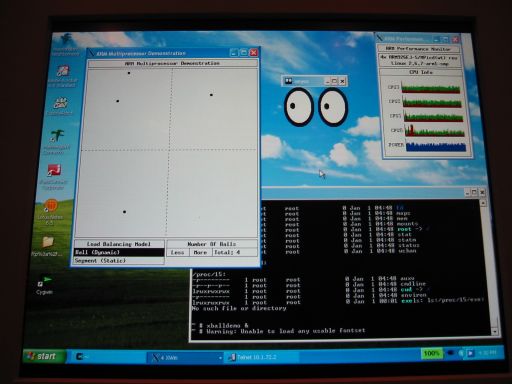Expand the grouped XWin taskbar dropdown arrow
This screenshot has width=512, height=384.
220,358
